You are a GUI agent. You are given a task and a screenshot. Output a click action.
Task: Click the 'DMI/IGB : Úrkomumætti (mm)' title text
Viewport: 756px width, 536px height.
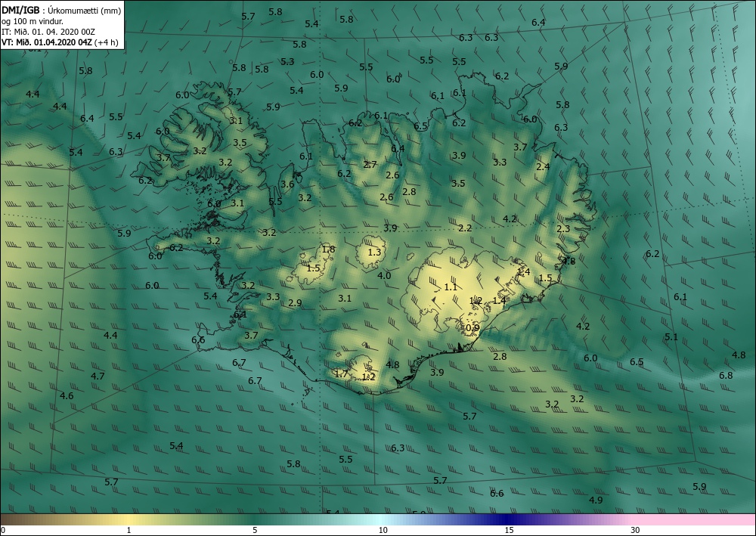tap(61, 10)
